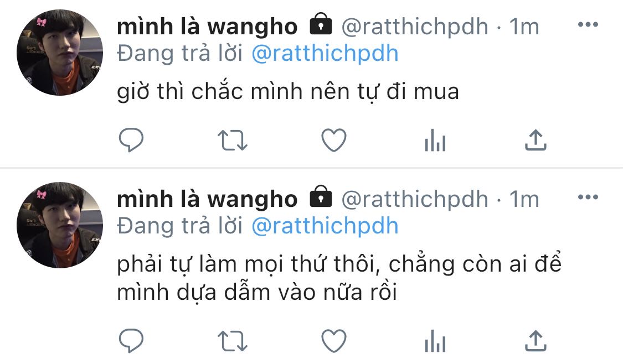Open more options on second tweet
The height and width of the screenshot is (364, 623).
[588, 197]
